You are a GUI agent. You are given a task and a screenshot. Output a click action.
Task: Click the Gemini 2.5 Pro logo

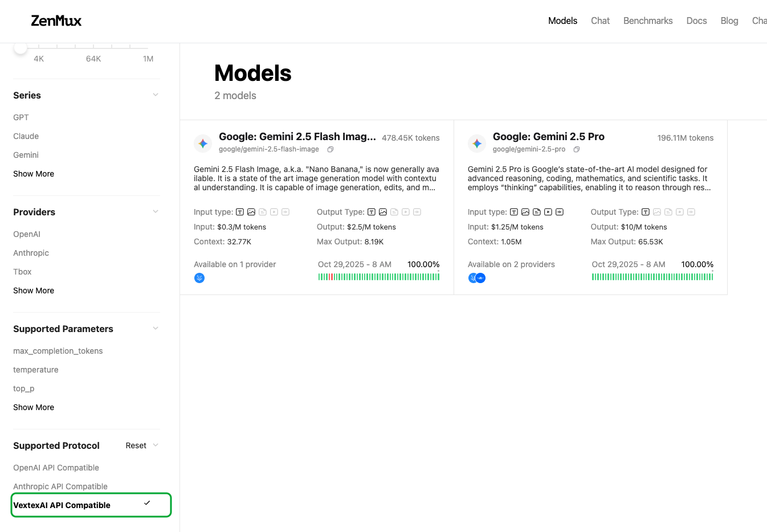477,144
